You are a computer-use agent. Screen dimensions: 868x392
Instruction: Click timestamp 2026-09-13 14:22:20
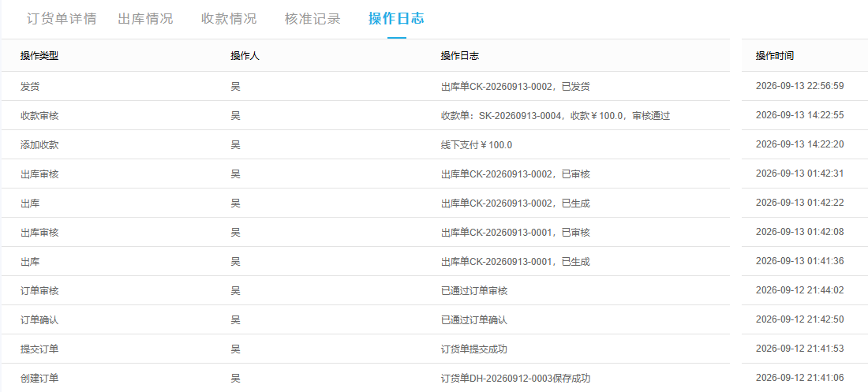(799, 145)
